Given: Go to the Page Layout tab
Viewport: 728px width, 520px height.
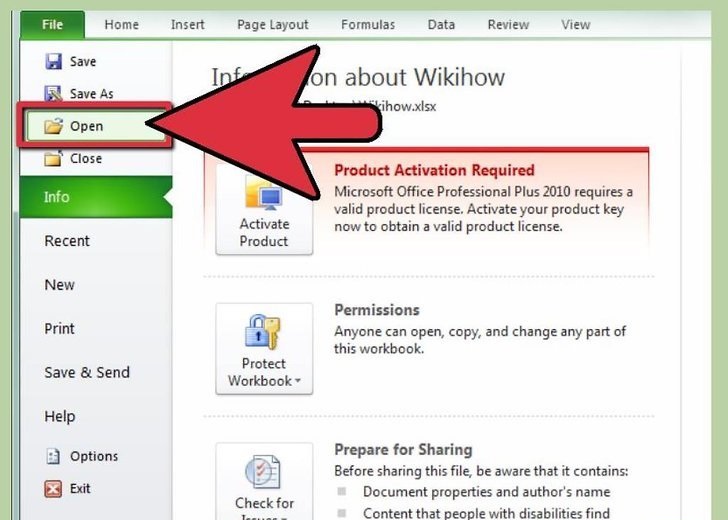Looking at the screenshot, I should [273, 25].
